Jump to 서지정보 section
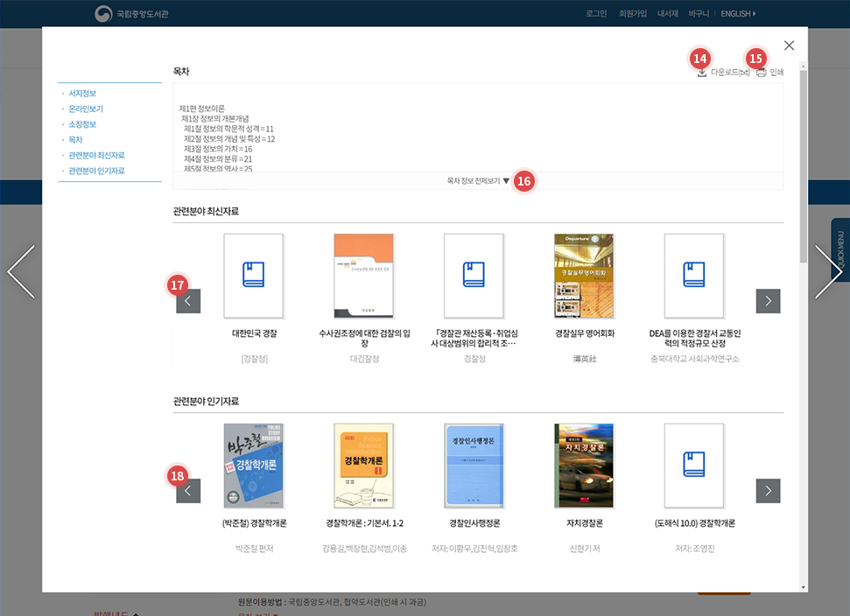The height and width of the screenshot is (616, 850). [x=82, y=94]
